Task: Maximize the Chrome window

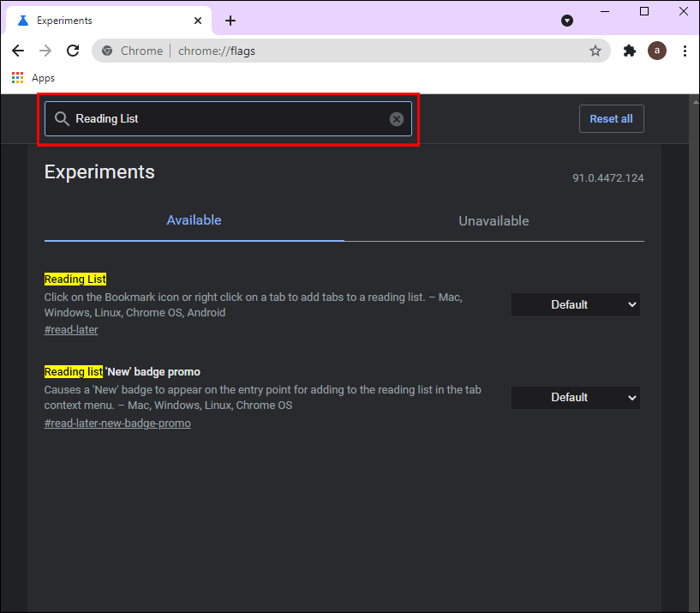Action: [644, 12]
